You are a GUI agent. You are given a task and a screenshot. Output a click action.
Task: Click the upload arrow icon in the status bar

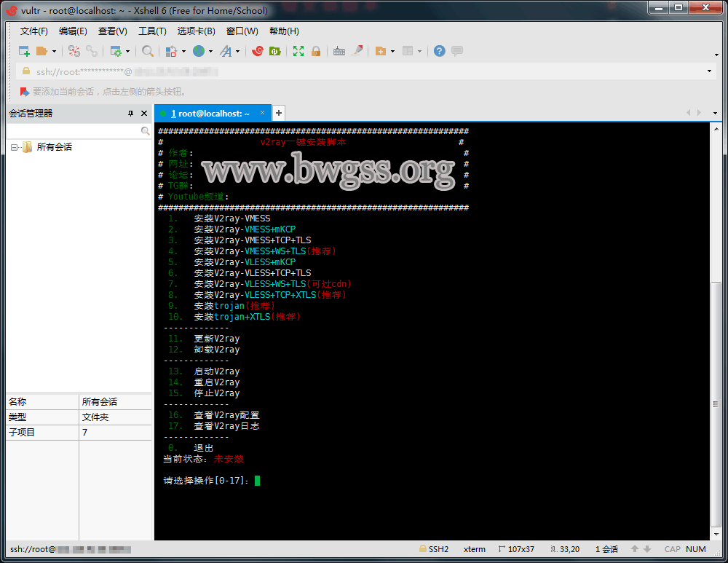635,549
